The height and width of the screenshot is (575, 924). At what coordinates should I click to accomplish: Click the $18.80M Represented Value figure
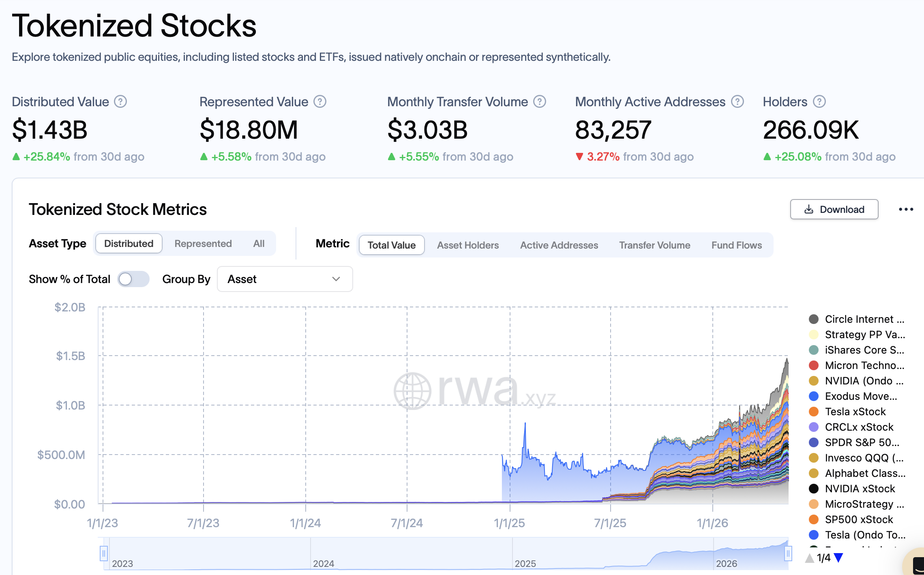(249, 130)
